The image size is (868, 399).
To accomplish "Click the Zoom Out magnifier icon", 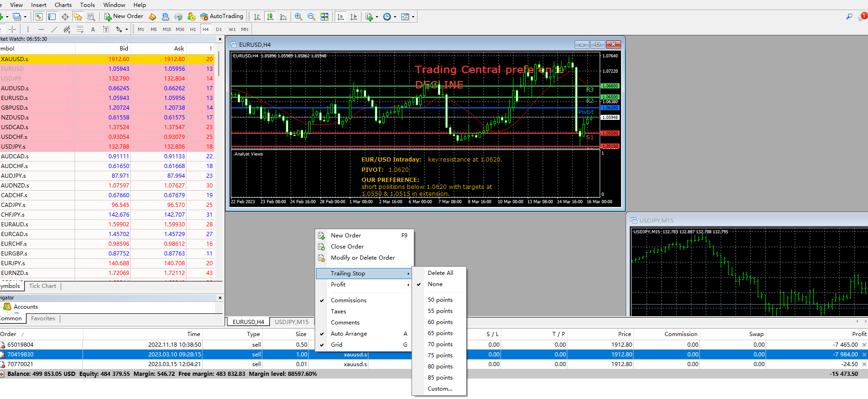I will [x=311, y=17].
